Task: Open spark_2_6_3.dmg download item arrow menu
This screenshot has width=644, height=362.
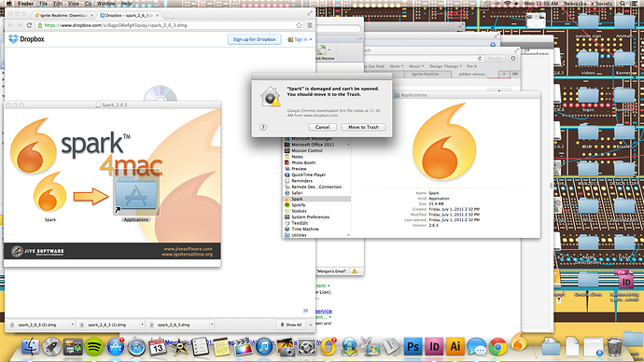Action: click(x=212, y=325)
